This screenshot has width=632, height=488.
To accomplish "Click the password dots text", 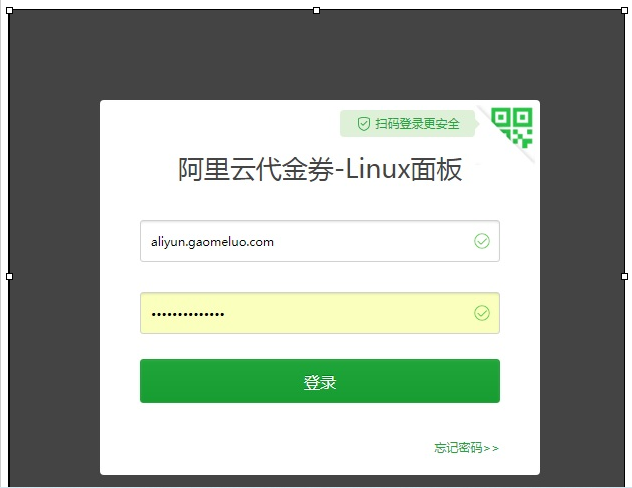I will click(x=187, y=314).
